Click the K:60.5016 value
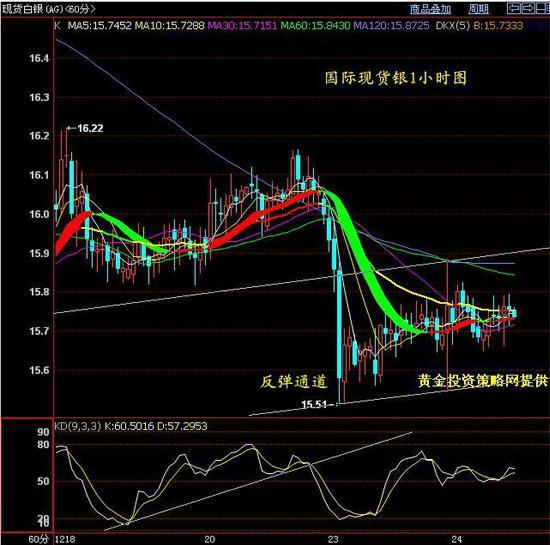550x545 pixels. 129,426
